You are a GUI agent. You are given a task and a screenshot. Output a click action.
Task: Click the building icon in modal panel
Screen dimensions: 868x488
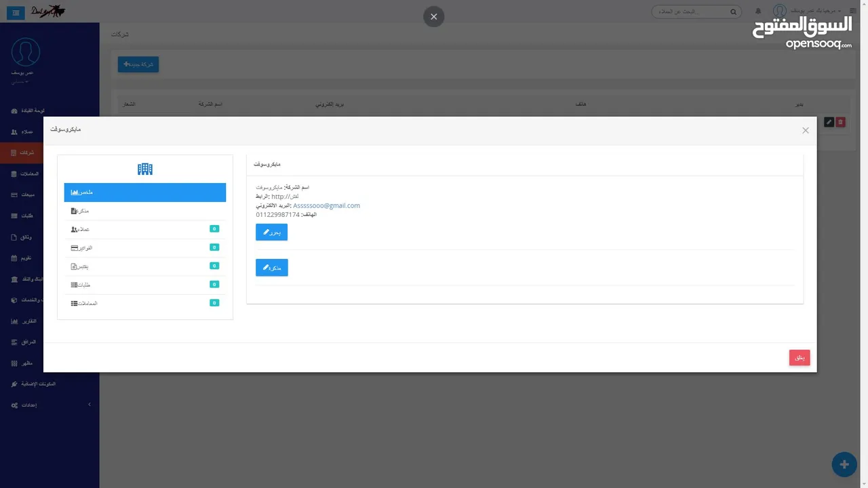point(145,169)
